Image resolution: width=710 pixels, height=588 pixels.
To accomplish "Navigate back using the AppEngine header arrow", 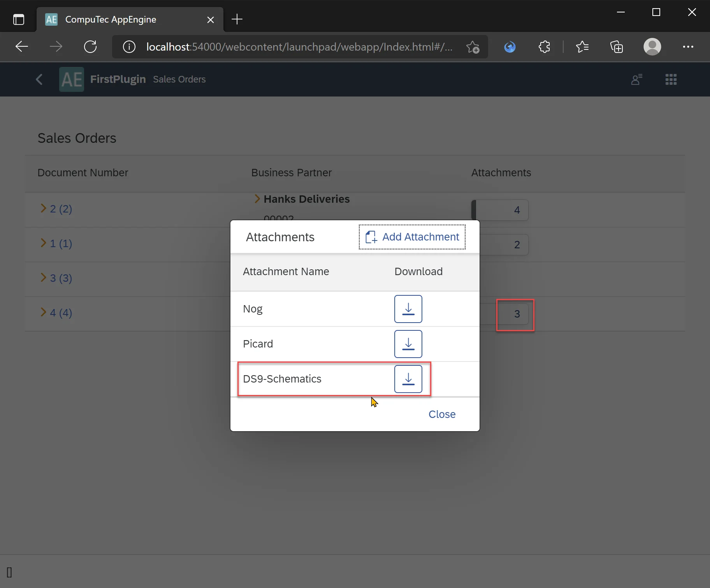I will [x=39, y=79].
